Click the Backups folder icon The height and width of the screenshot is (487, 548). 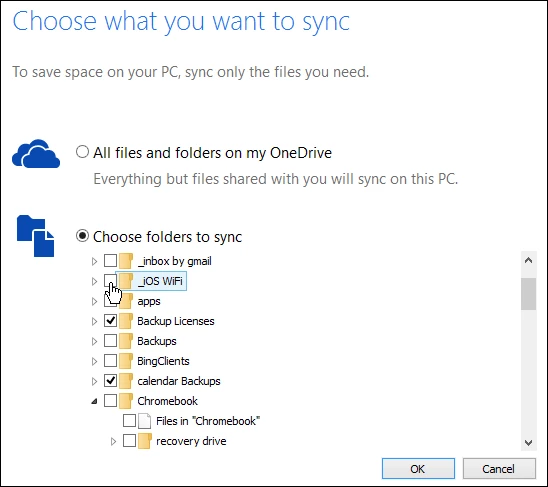click(x=126, y=341)
